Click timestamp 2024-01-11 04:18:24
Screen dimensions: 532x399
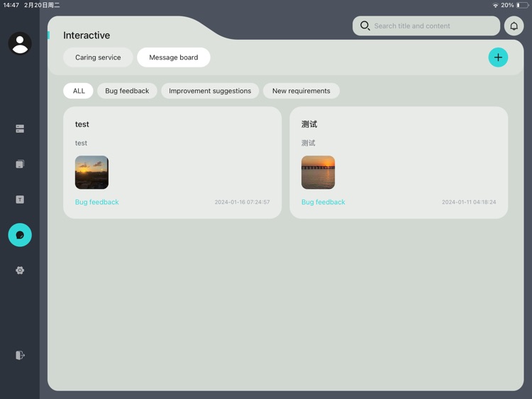(469, 202)
